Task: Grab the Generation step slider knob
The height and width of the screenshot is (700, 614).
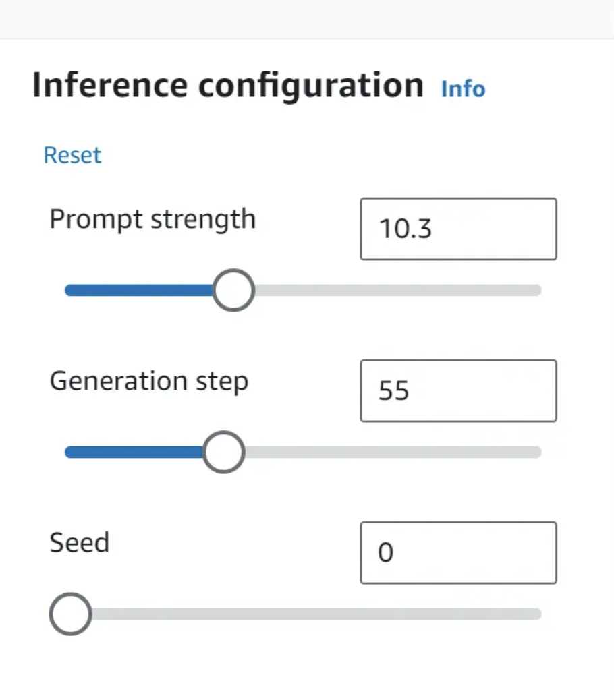Action: coord(223,452)
